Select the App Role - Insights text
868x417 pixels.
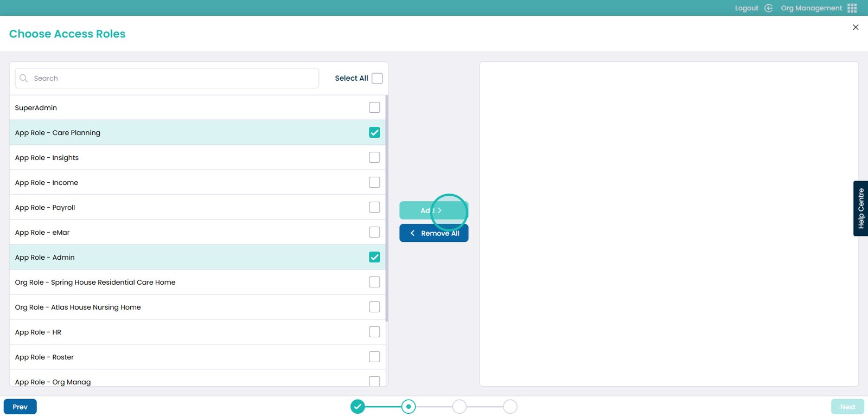(x=47, y=158)
